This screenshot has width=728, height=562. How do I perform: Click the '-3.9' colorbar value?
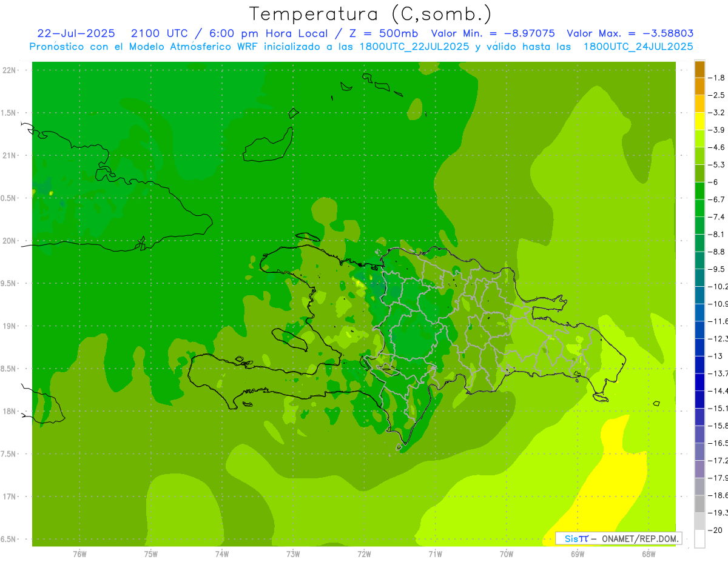coord(718,130)
